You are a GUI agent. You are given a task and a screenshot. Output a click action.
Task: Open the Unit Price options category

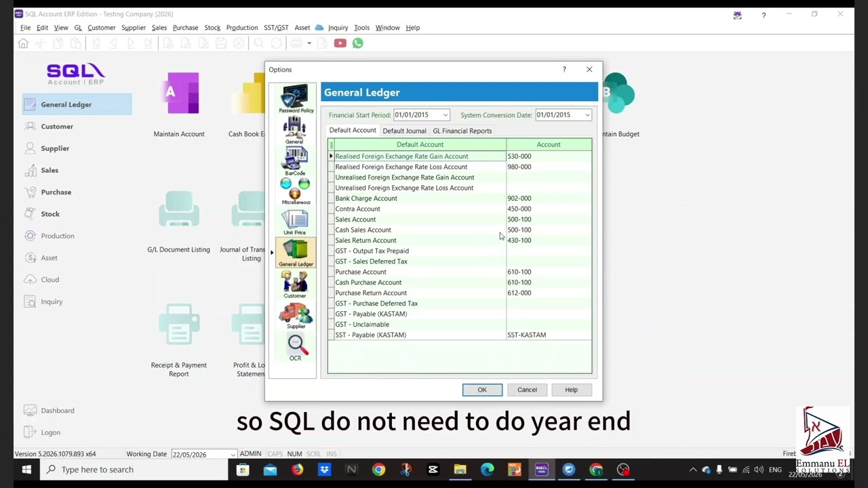pyautogui.click(x=295, y=222)
